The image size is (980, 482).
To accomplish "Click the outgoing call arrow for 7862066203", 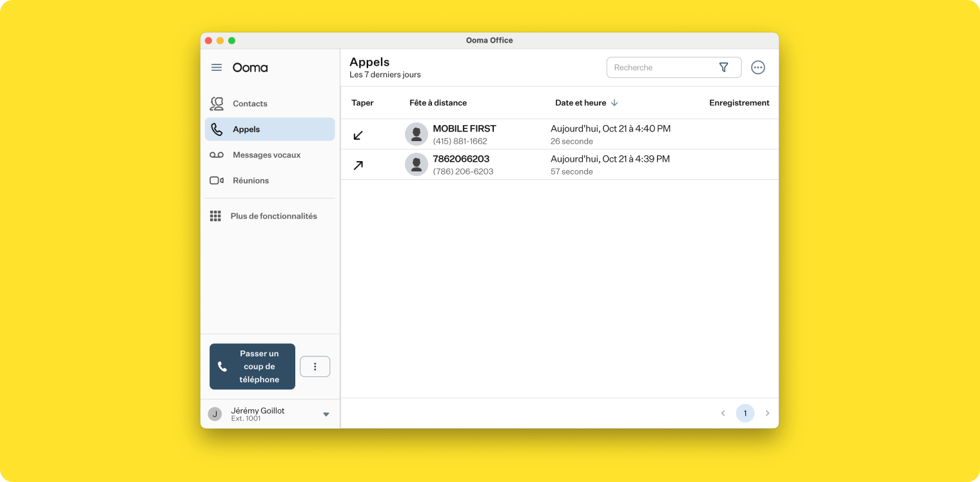I will [358, 165].
